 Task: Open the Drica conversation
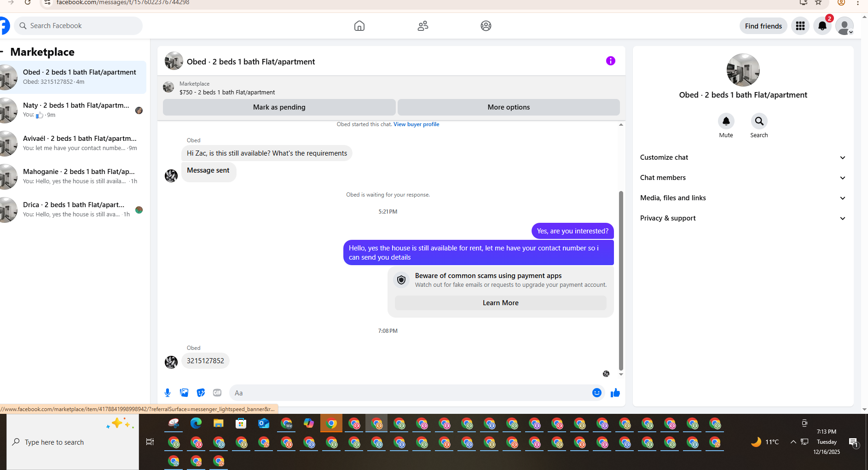point(73,210)
